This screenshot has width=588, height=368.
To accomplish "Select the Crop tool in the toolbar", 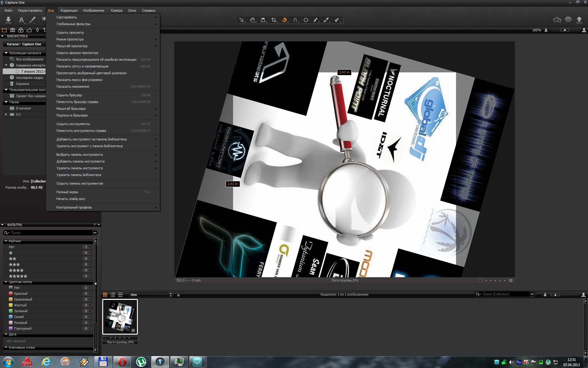I will (x=273, y=20).
